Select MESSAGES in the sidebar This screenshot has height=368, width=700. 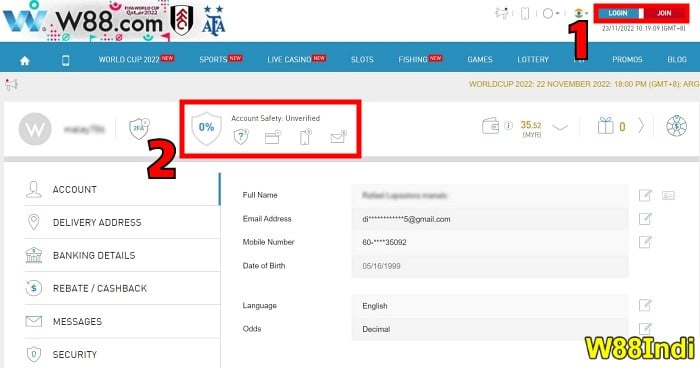(x=122, y=322)
